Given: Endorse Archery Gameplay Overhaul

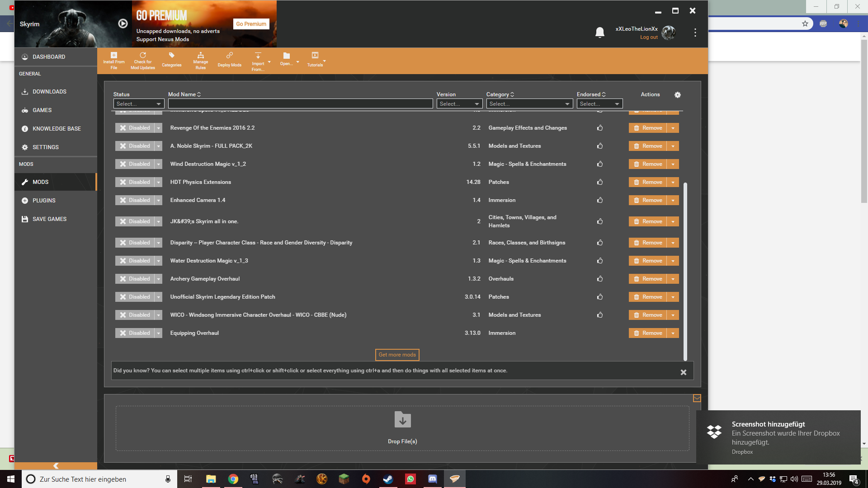Looking at the screenshot, I should click(600, 279).
